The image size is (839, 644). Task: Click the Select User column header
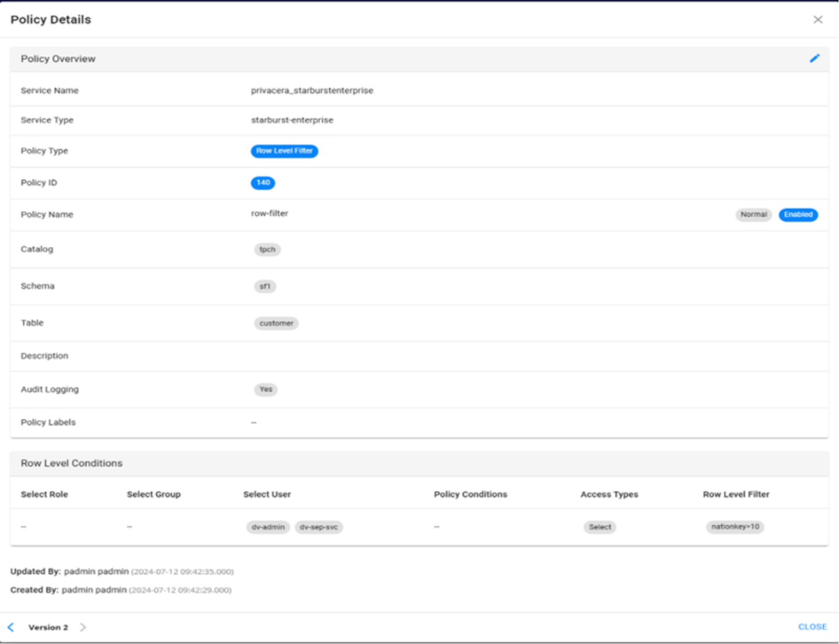[x=267, y=494]
